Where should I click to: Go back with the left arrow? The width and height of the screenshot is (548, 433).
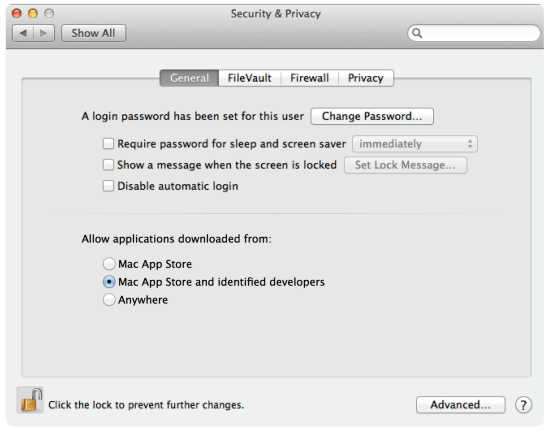(x=23, y=33)
